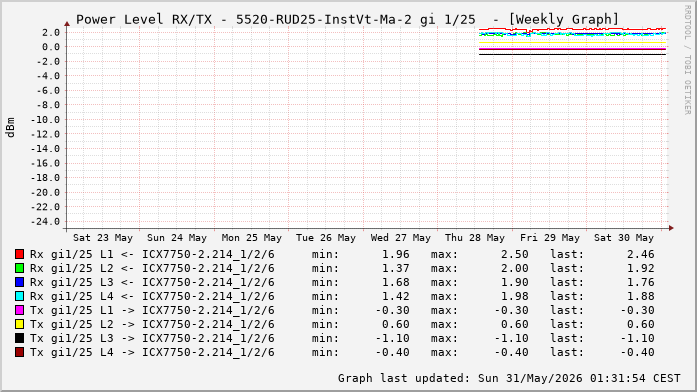The width and height of the screenshot is (697, 392).
Task: Click the 'Tx gi1/25 L2 -> ICX7750-2.214_1/2/6' legend label
Action: point(152,324)
